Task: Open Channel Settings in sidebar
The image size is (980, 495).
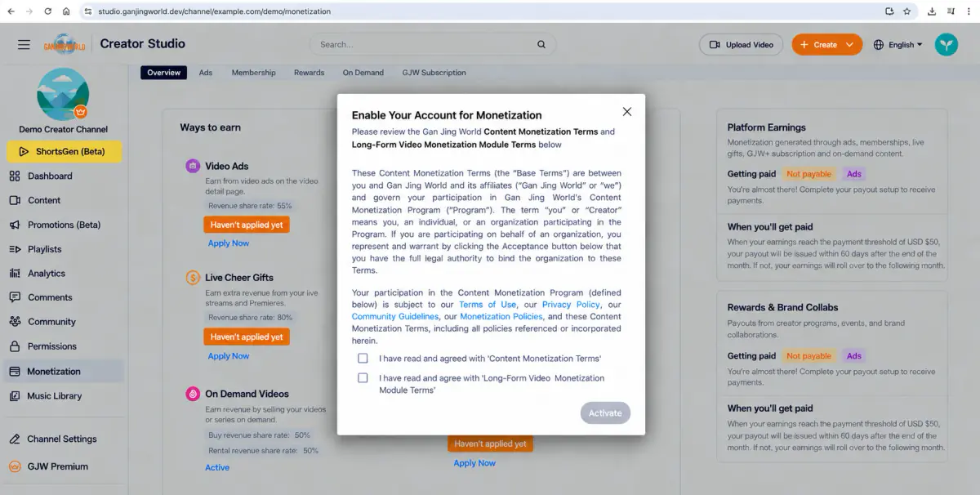Action: pos(64,439)
